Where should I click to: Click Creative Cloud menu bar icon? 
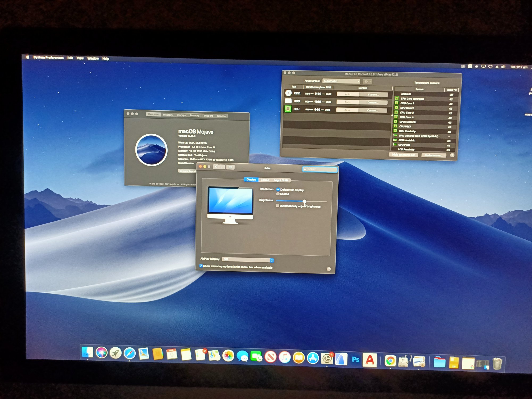tap(463, 66)
